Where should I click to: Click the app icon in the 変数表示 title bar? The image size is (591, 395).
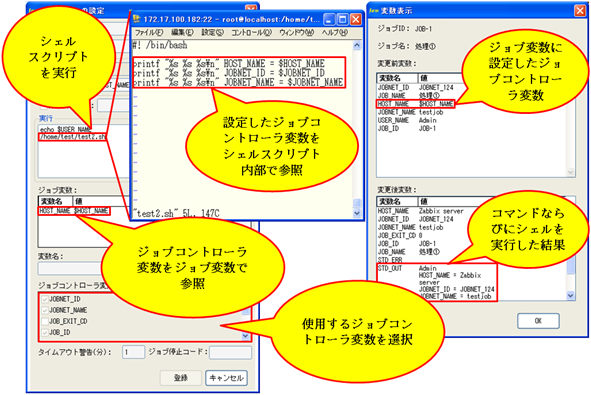point(374,11)
